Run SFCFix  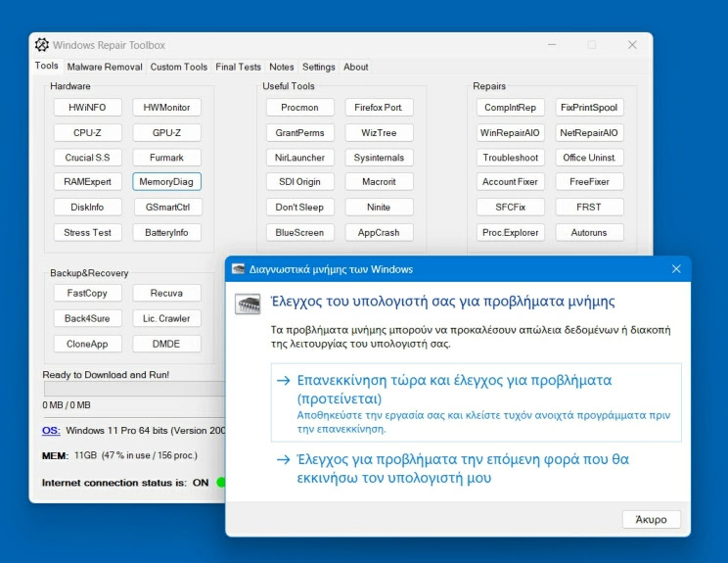[x=510, y=208]
